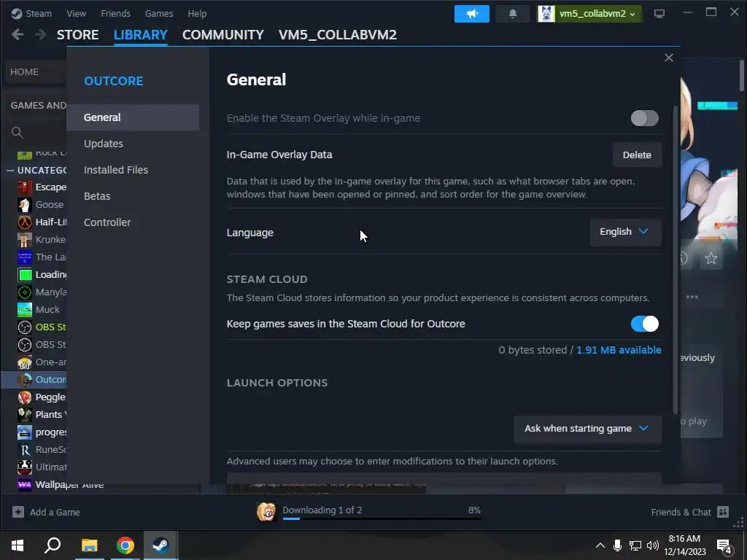Screen dimensions: 747x560
Task: Click the download progress bar
Action: point(382,518)
